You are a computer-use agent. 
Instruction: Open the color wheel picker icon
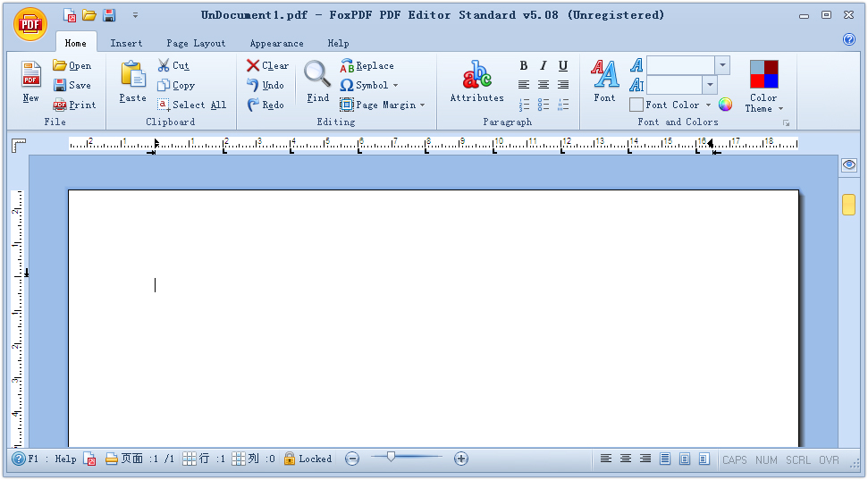click(x=725, y=104)
